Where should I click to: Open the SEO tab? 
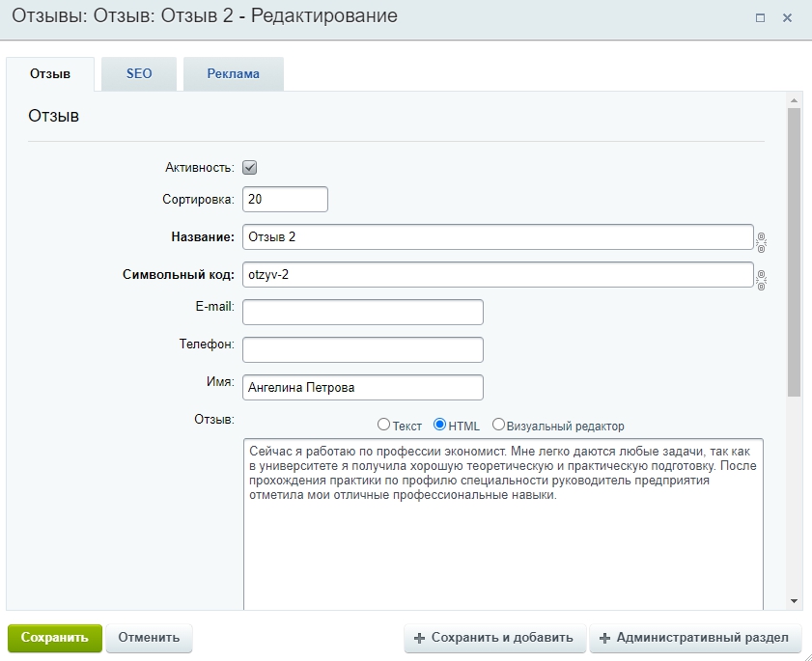(x=139, y=74)
